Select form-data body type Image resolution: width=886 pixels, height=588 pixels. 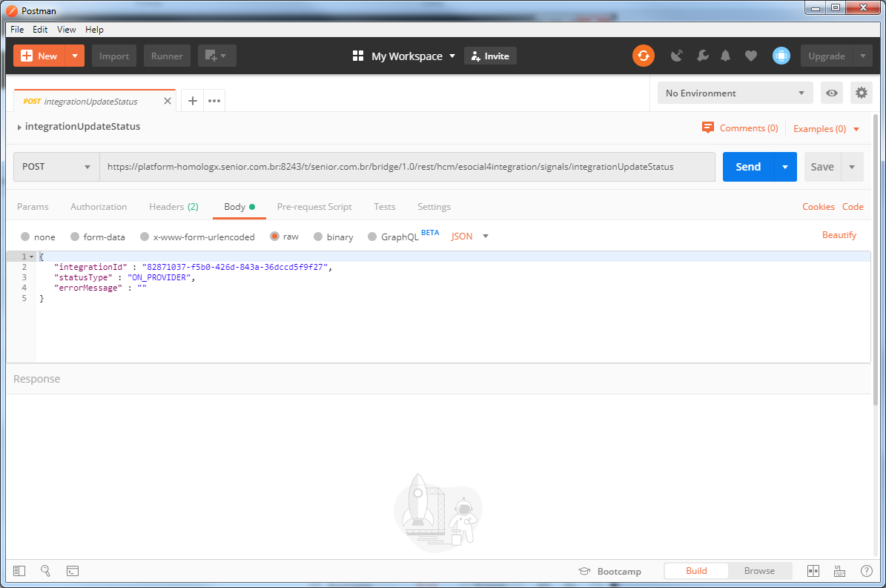(x=75, y=237)
